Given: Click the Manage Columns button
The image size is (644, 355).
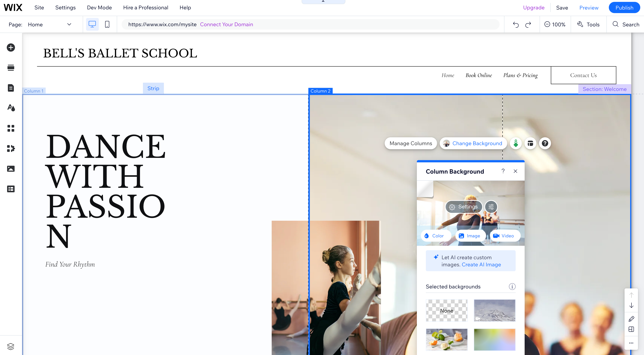Looking at the screenshot, I should pos(410,143).
